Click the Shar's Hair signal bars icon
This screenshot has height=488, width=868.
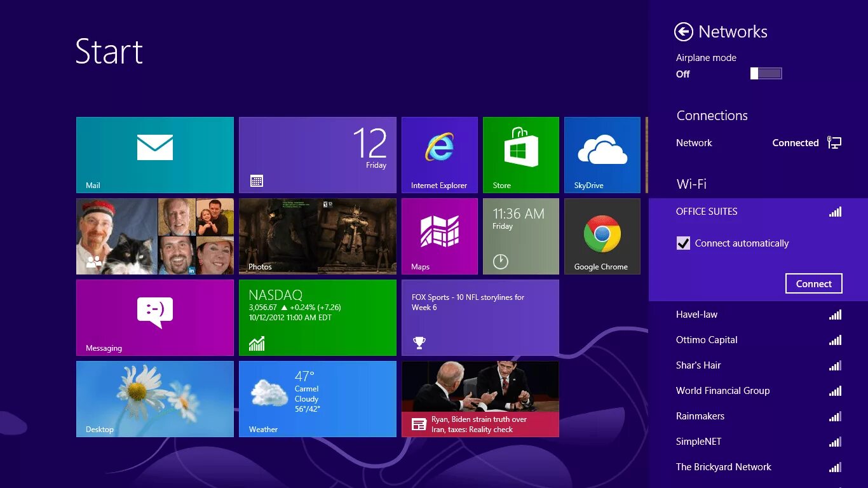coord(835,365)
